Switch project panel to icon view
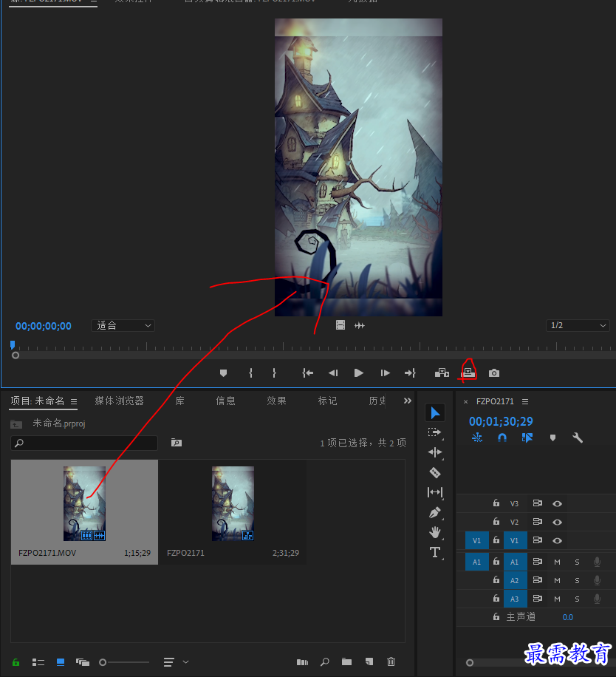Viewport: 616px width, 677px height. tap(61, 662)
